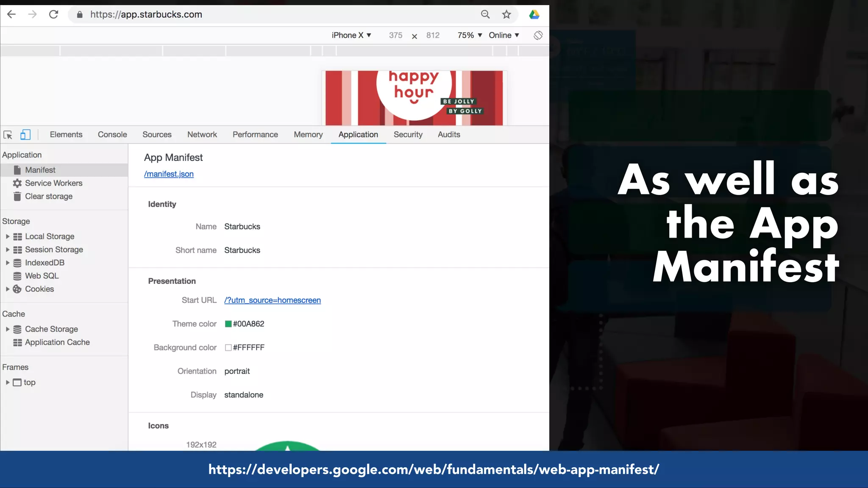Expand the Cookies tree arrow
This screenshot has width=868, height=488.
coord(7,289)
